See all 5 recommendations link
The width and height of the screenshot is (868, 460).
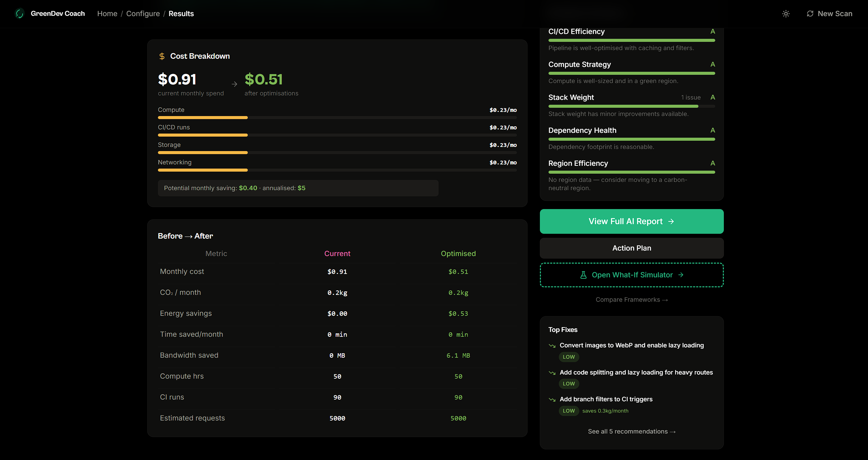coord(632,432)
